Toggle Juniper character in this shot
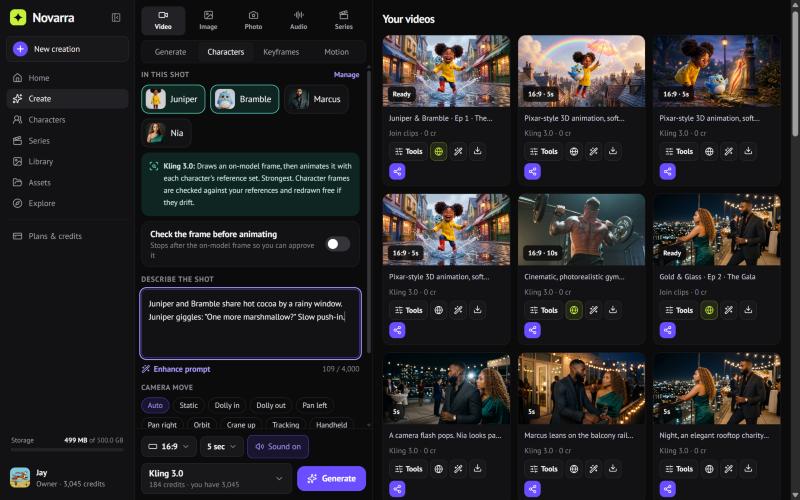 pos(173,99)
